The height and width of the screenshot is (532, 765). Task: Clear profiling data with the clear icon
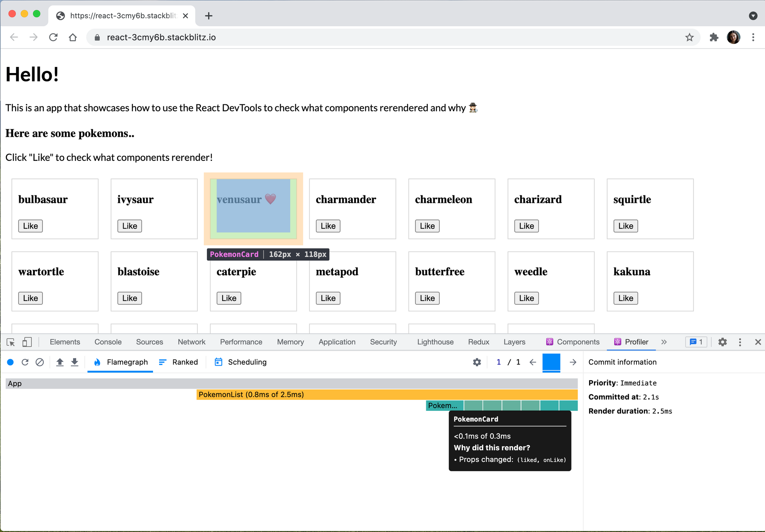(x=40, y=362)
